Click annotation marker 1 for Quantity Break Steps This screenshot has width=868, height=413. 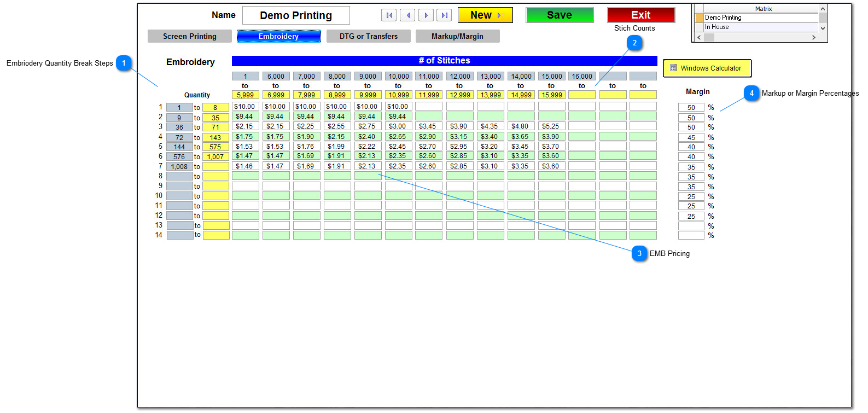tap(124, 63)
